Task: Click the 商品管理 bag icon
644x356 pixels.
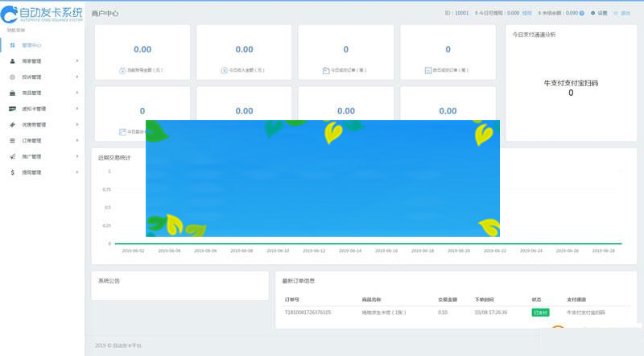Action: 12,93
